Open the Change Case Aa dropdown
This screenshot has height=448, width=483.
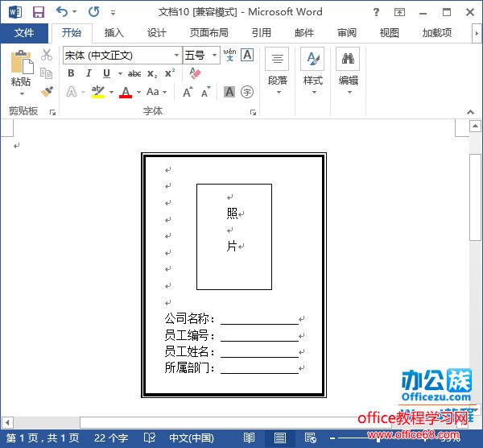[156, 92]
